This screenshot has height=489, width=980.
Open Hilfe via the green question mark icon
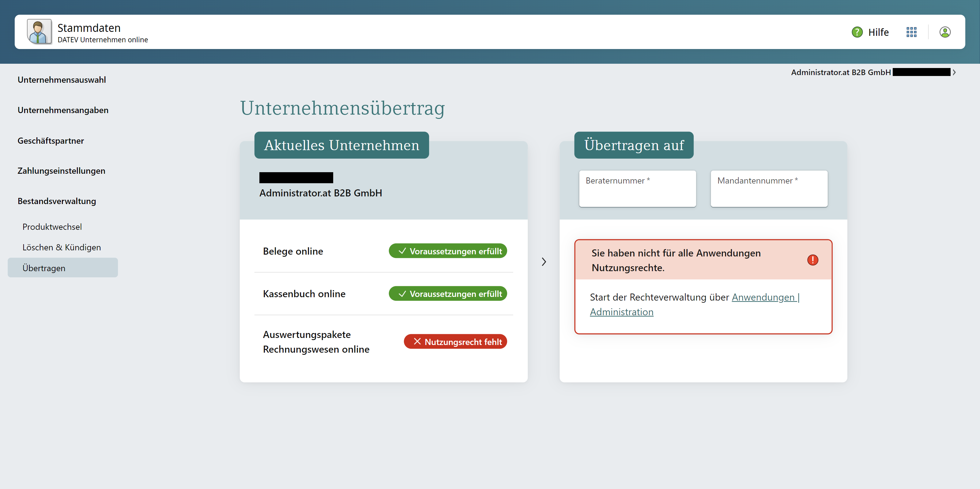(857, 32)
